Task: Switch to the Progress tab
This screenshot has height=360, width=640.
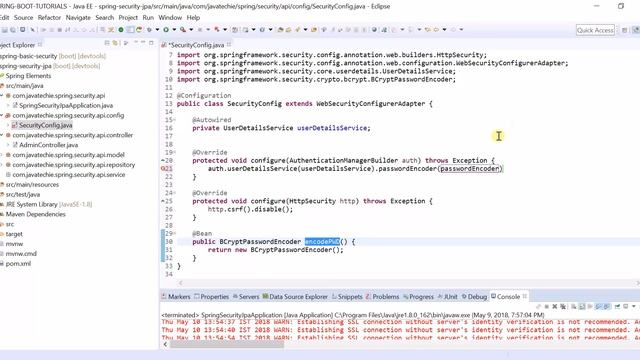Action: 418,297
